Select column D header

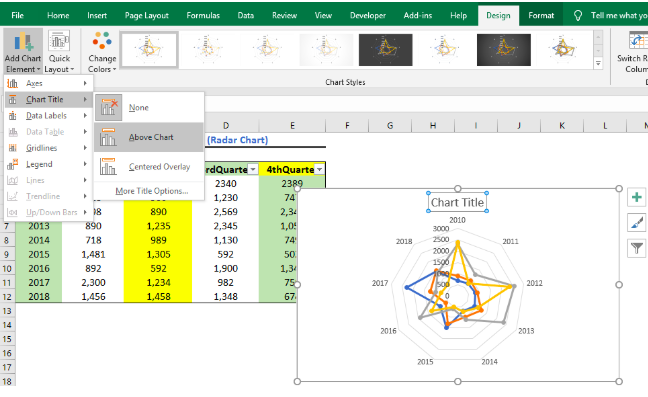(226, 126)
